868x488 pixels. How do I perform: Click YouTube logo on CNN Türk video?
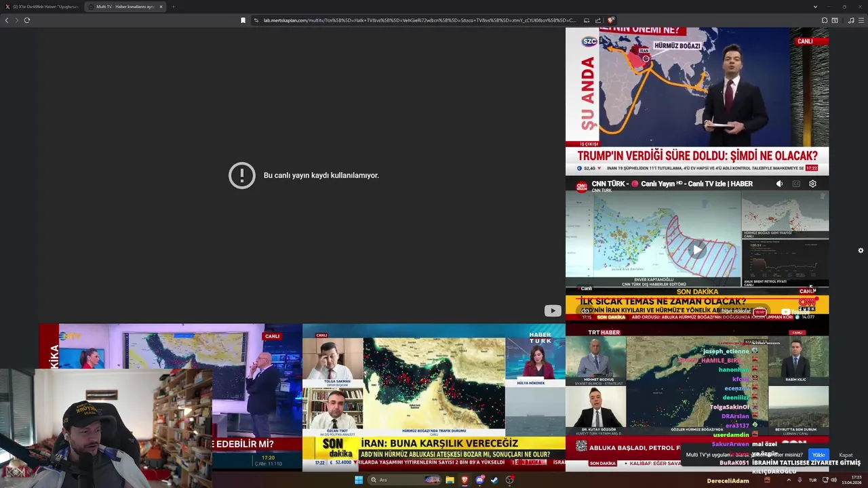(x=795, y=312)
